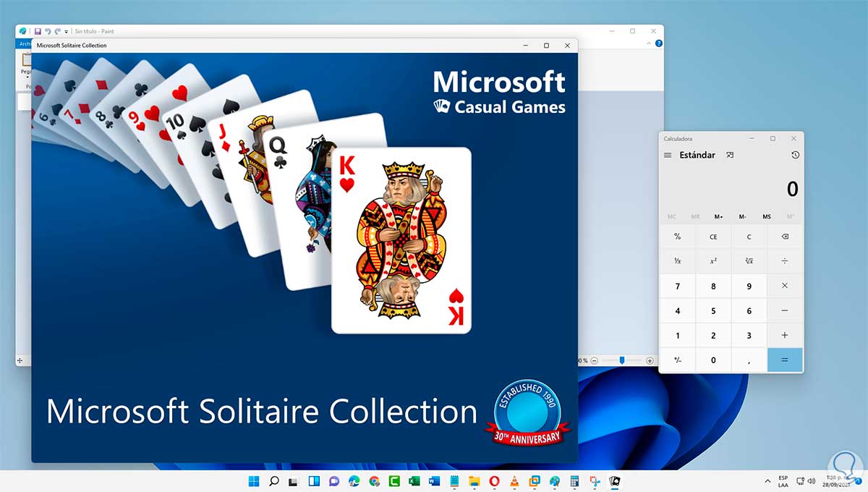Open Calculator history clock icon

tap(795, 155)
